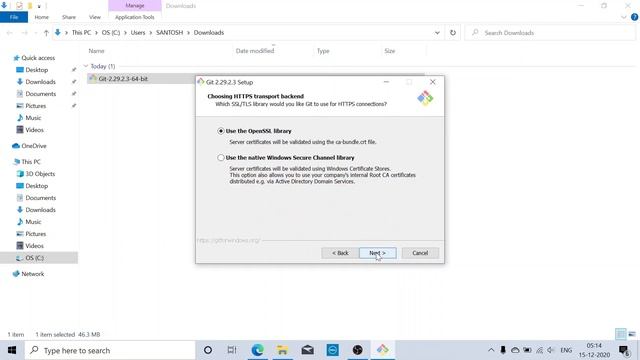The image size is (640, 360).
Task: Open Network in sidebar
Action: click(33, 274)
